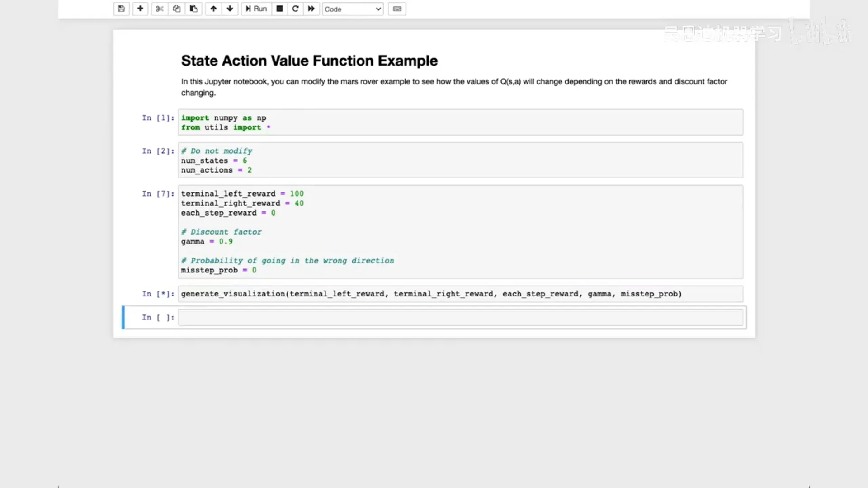The width and height of the screenshot is (868, 488).
Task: Click the '# Do not modify' comment
Action: (x=217, y=151)
